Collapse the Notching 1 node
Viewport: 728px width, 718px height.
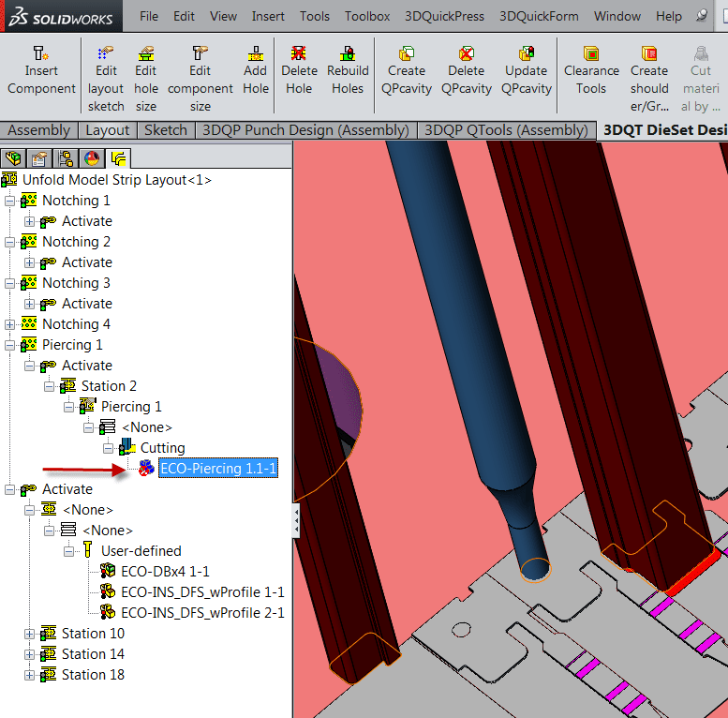(9, 202)
